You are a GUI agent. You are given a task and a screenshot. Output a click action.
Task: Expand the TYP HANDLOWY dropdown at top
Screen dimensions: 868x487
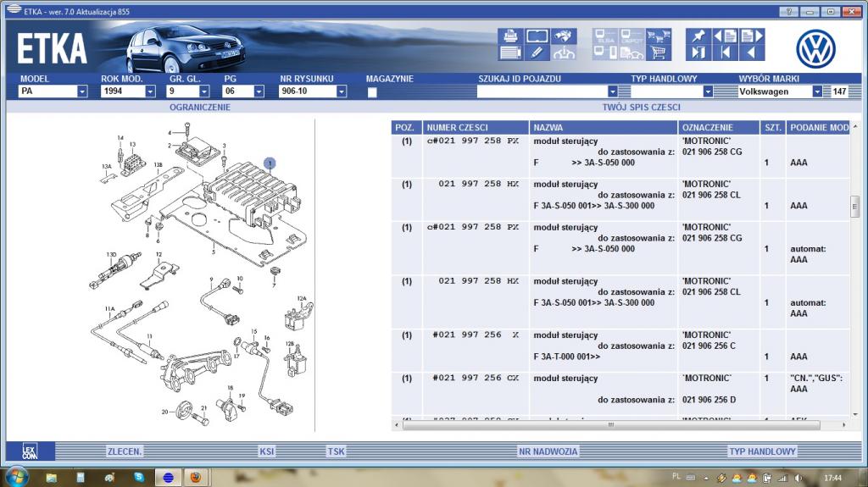708,91
